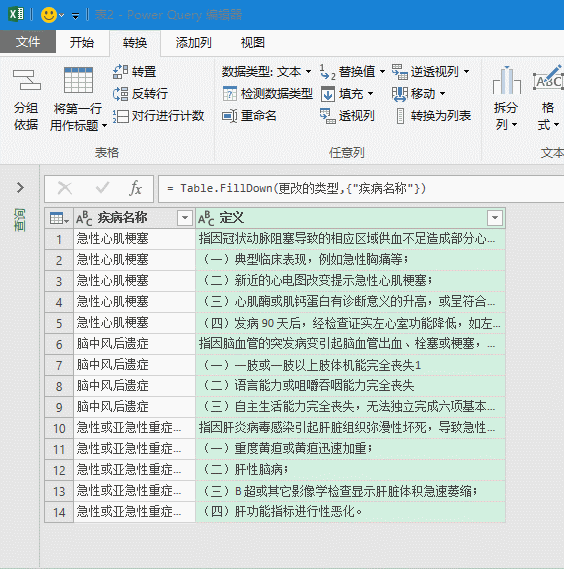Click 对行进行计数

coord(158,116)
